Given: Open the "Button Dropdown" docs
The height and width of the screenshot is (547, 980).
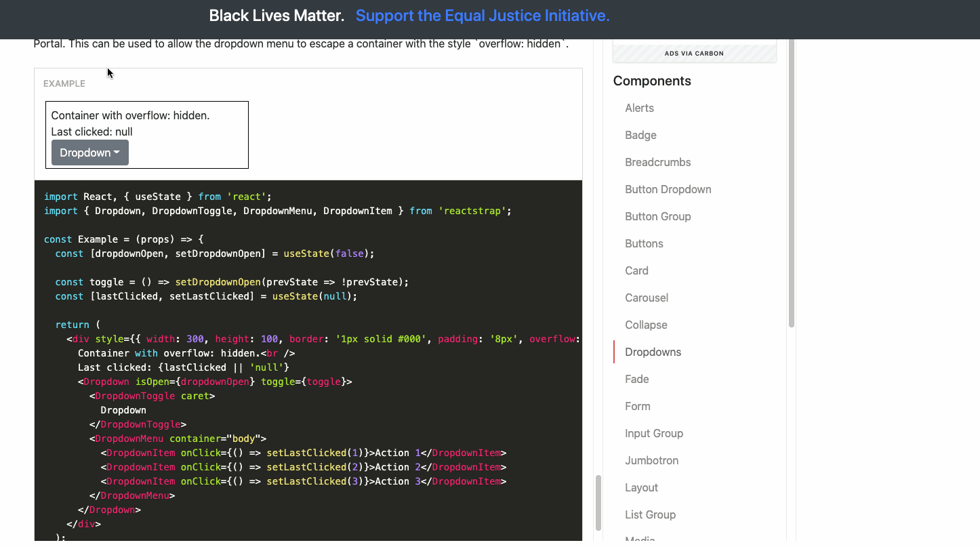Looking at the screenshot, I should tap(668, 189).
